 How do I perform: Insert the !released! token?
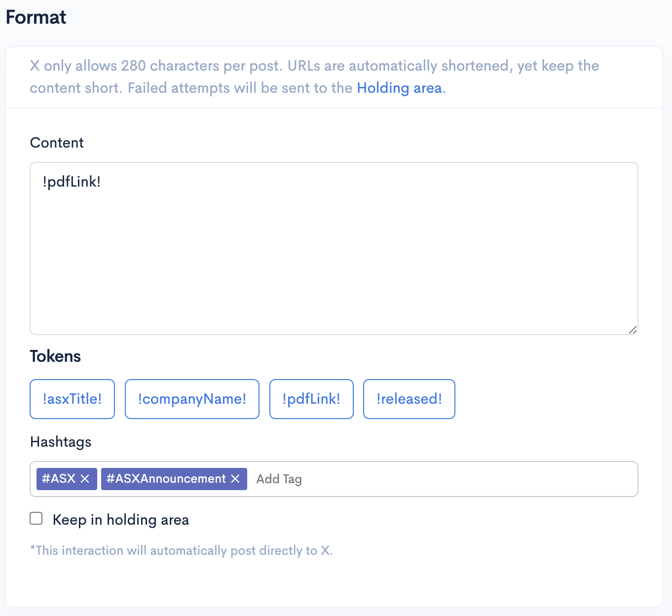pyautogui.click(x=409, y=399)
